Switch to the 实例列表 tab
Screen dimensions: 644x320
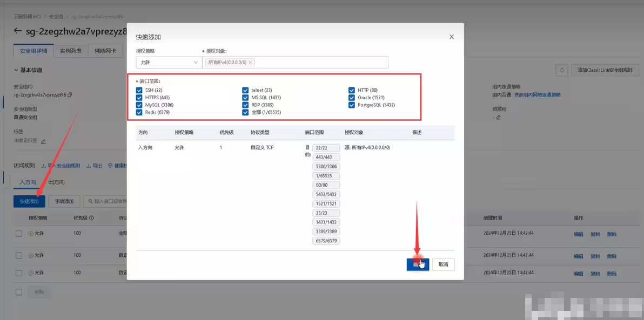coord(71,51)
